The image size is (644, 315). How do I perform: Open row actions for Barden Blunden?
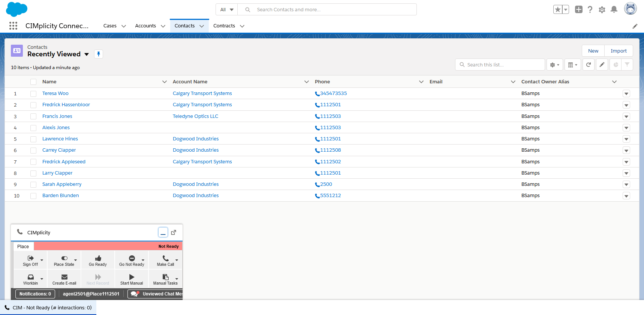(x=626, y=196)
